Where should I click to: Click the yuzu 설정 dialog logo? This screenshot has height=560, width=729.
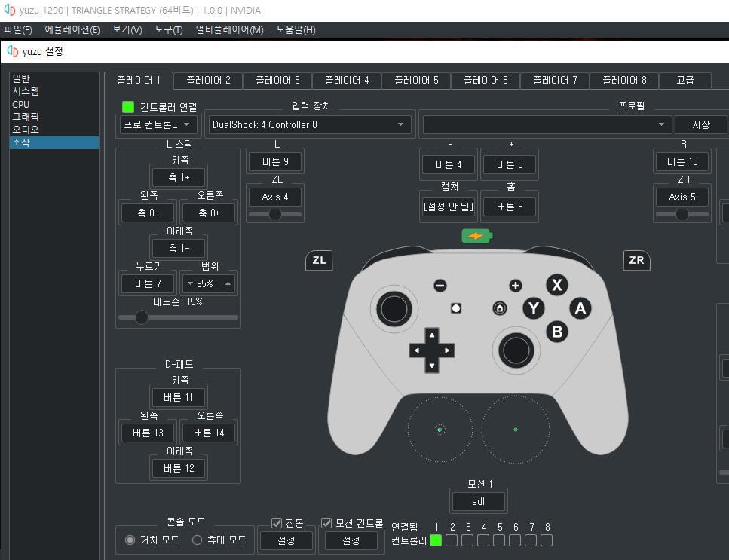(x=13, y=51)
